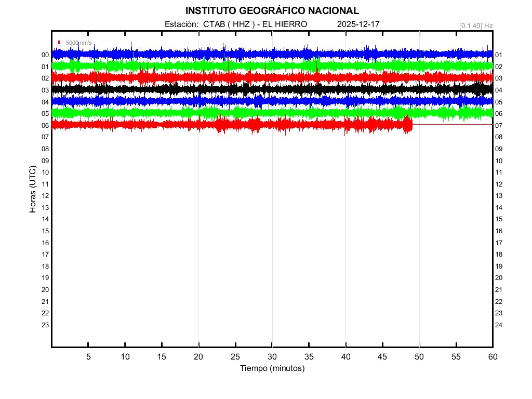
Task: Click the Tiempo (minutos) axis title
Action: 272,368
